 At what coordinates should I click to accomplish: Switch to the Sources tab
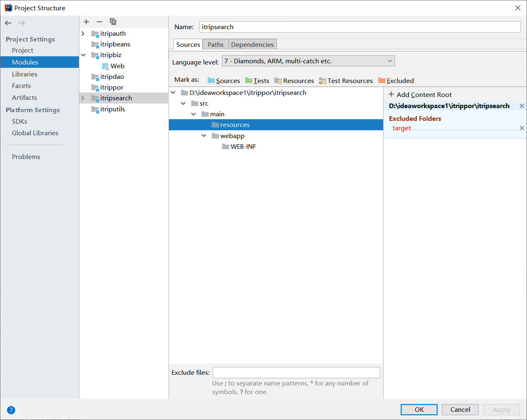click(188, 44)
